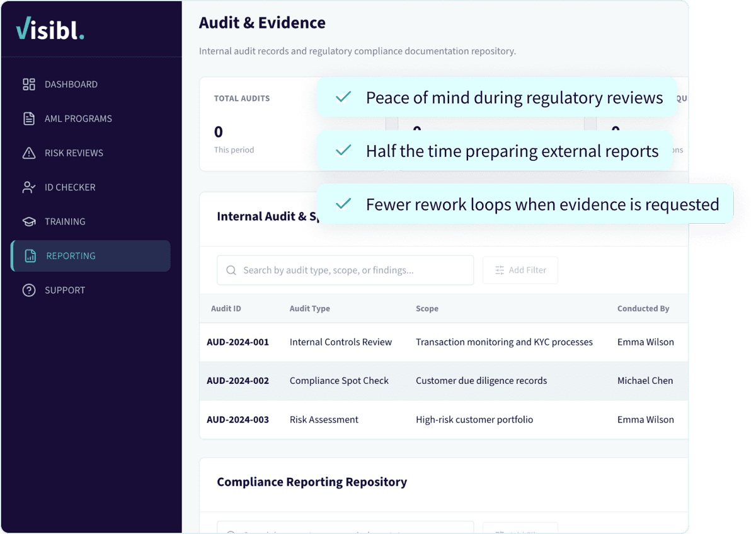Screen dimensions: 756x534
Task: Click the AML Programs document icon
Action: click(29, 119)
